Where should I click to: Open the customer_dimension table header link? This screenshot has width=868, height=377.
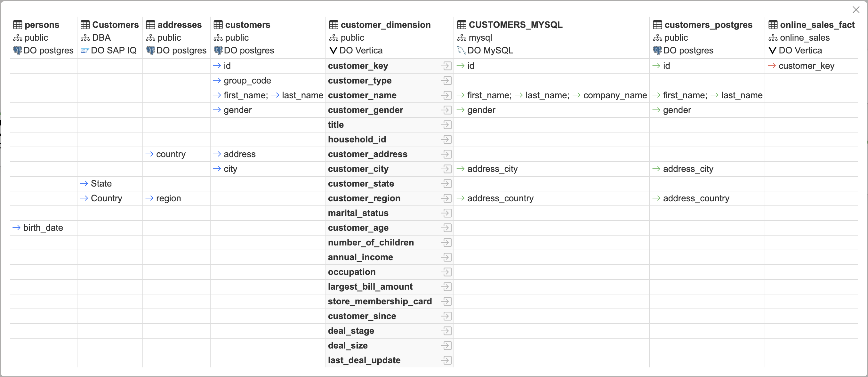pos(385,25)
